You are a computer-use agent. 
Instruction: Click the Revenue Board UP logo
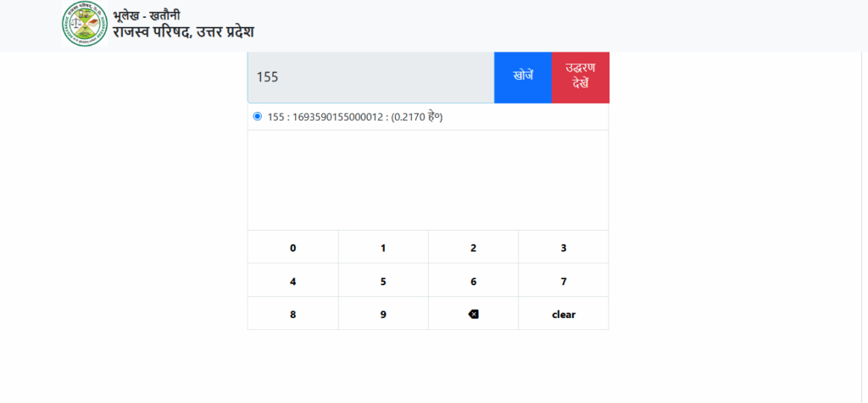[85, 24]
